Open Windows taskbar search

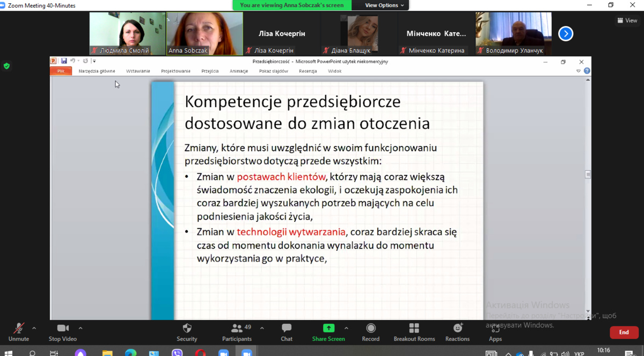[32, 353]
